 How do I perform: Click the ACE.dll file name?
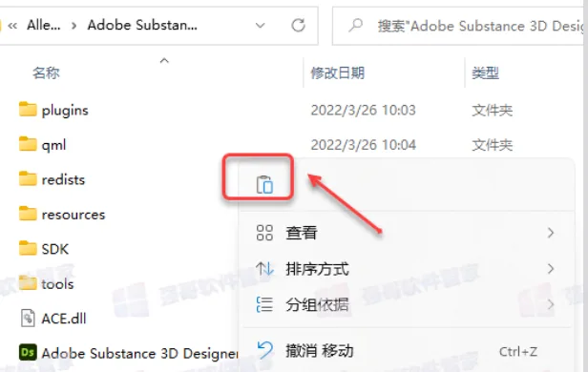coord(63,319)
